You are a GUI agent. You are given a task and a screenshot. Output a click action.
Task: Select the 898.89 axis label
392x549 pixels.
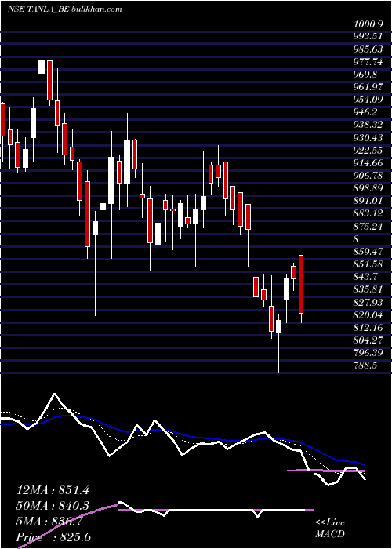369,188
